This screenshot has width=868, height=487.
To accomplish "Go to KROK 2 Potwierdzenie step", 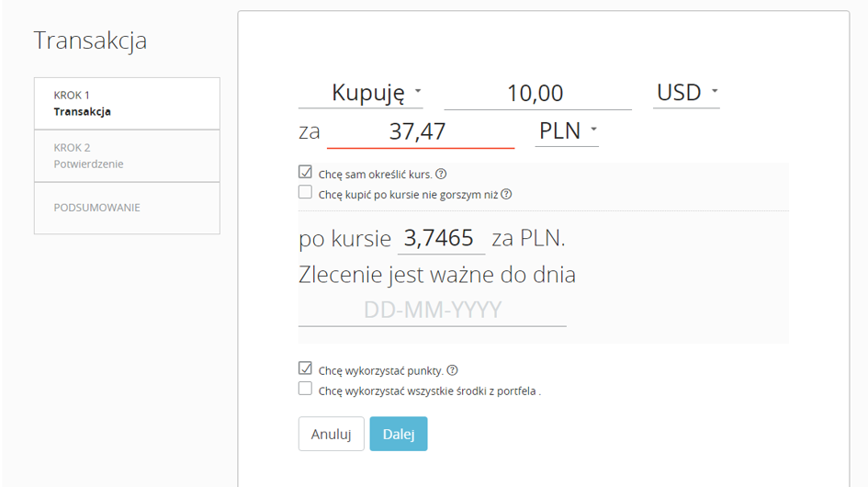I will (x=127, y=155).
